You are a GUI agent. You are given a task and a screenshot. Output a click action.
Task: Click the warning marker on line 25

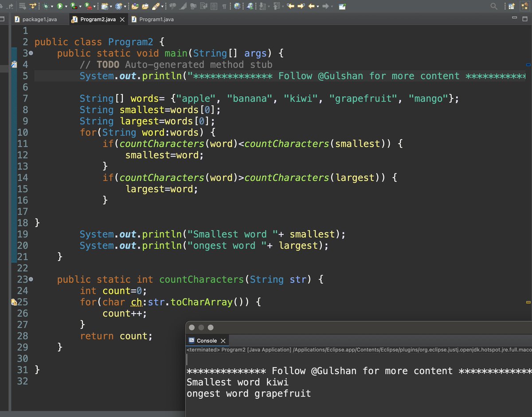14,302
